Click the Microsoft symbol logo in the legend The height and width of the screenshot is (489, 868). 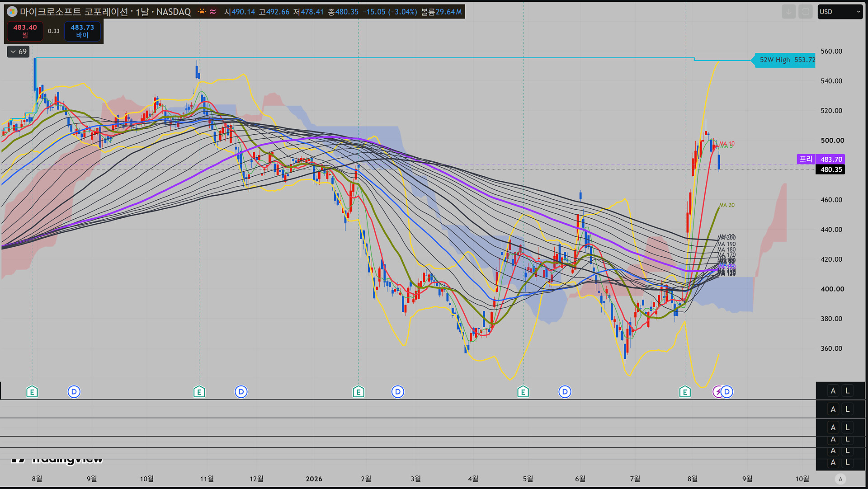[x=12, y=12]
